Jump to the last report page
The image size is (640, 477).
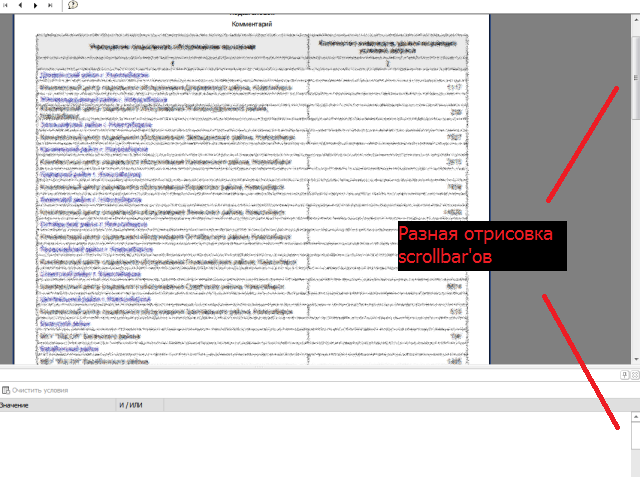click(x=50, y=5)
